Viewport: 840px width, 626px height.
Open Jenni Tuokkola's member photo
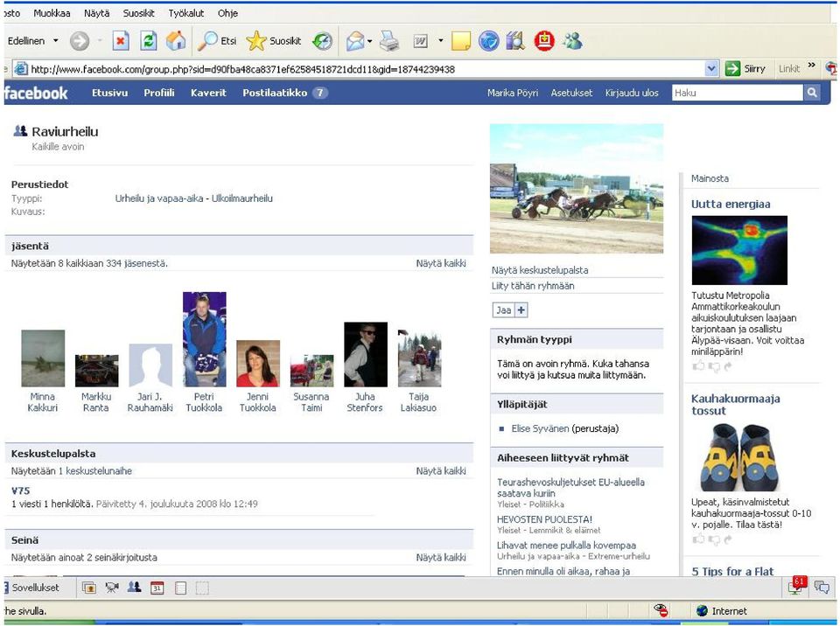click(257, 364)
